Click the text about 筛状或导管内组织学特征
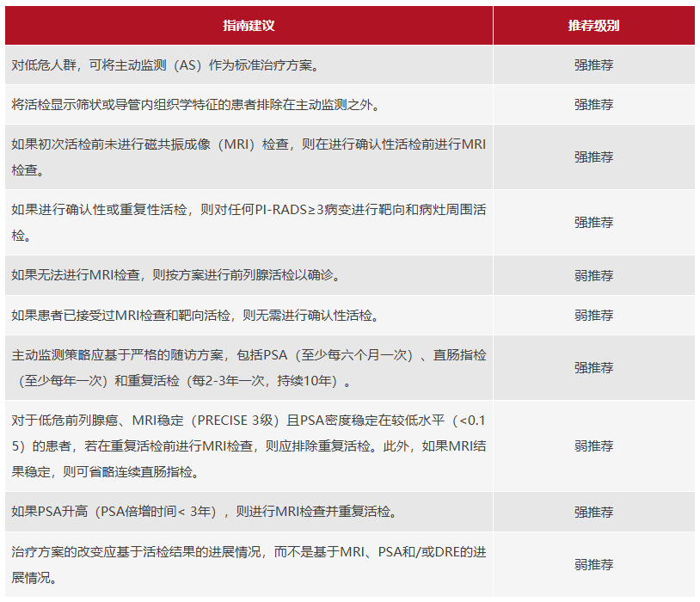The height and width of the screenshot is (602, 700). pyautogui.click(x=195, y=105)
